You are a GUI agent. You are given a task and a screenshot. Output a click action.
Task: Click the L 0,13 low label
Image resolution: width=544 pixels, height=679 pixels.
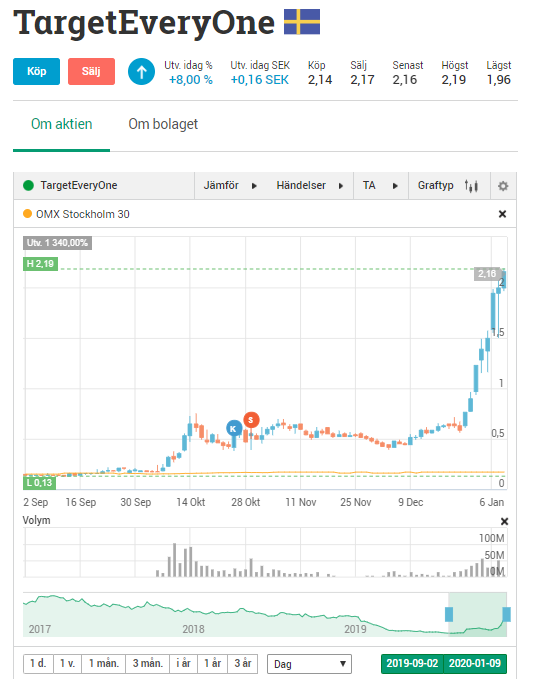point(39,483)
